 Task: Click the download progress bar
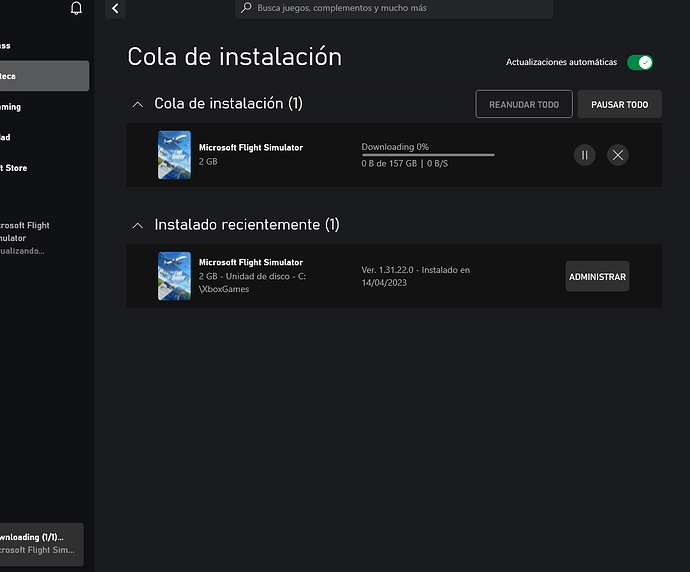[428, 155]
